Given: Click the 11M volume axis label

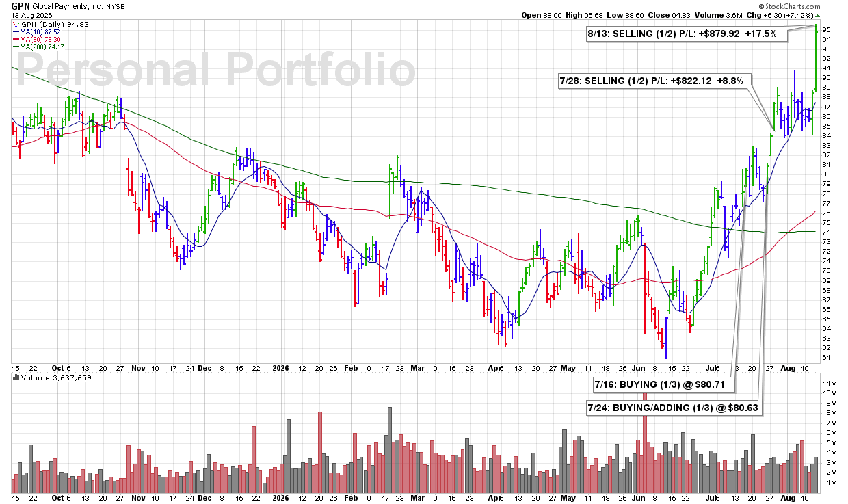Looking at the screenshot, I should coord(828,384).
